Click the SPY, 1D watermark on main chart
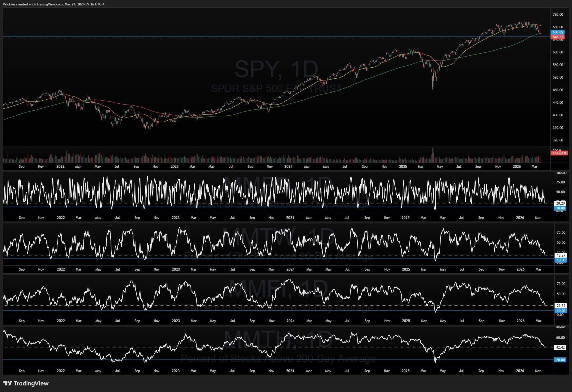Screen dimensions: 572x392 pyautogui.click(x=276, y=69)
